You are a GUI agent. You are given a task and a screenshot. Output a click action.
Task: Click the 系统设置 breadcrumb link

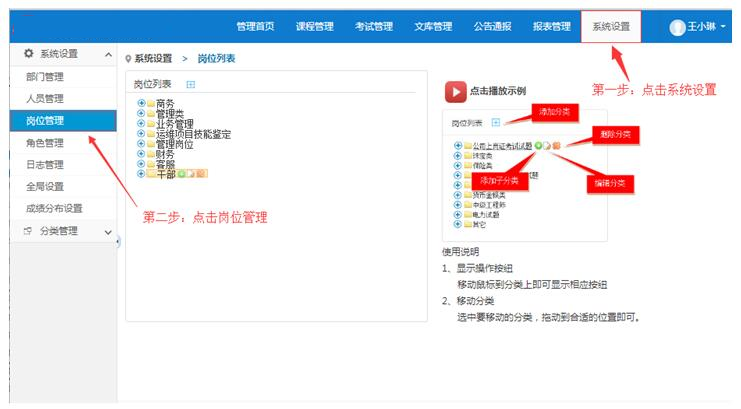153,59
